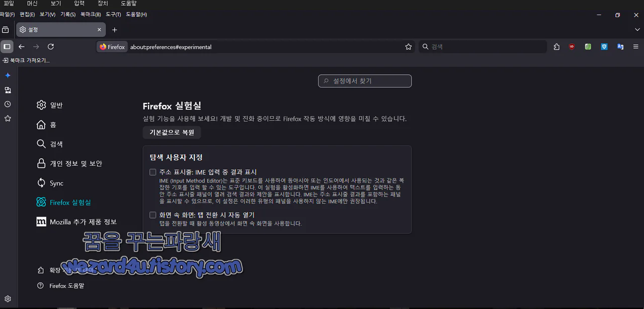Open bookmarks star icon in sidebar
Image resolution: width=644 pixels, height=309 pixels.
[8, 119]
